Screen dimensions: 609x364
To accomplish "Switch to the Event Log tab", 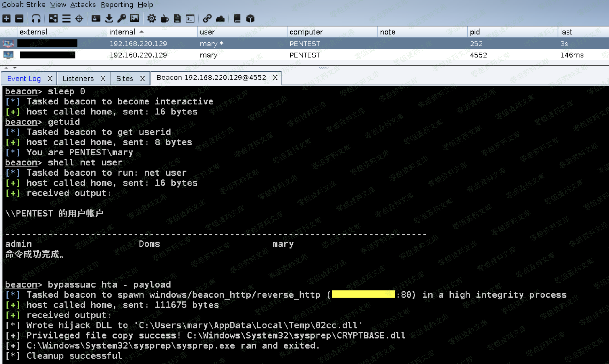I will pyautogui.click(x=24, y=78).
